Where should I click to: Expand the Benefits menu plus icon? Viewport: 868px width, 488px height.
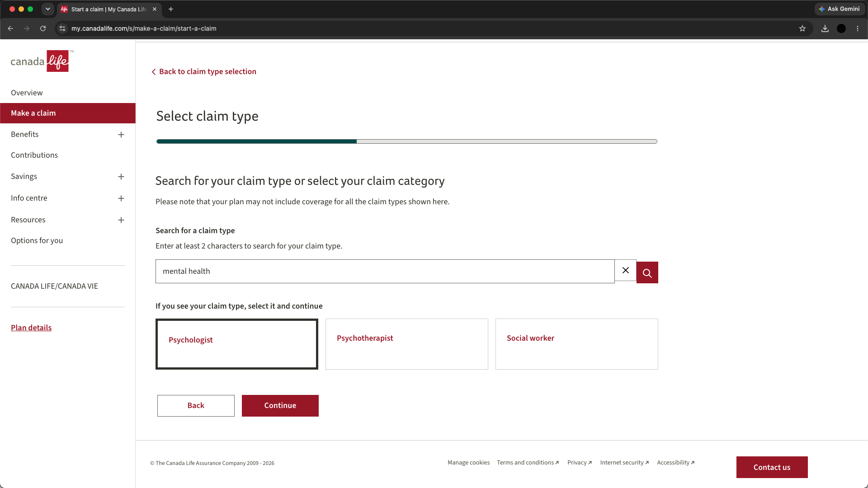121,135
